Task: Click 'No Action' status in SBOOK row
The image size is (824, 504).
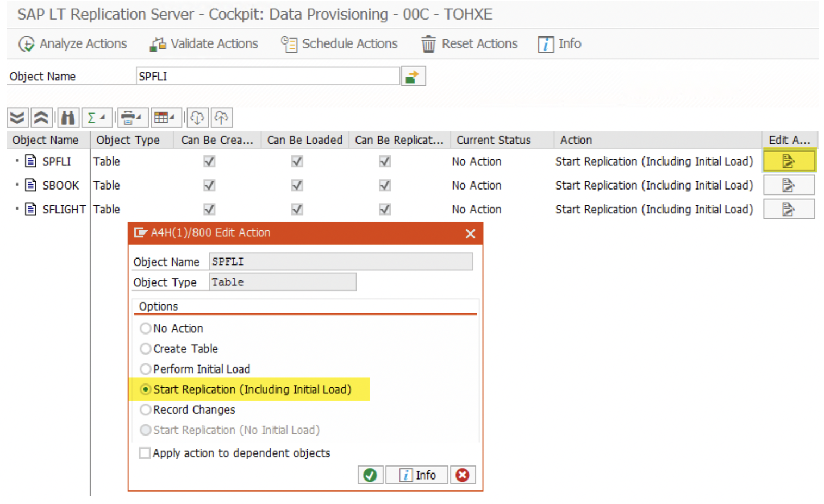Action: (x=477, y=185)
